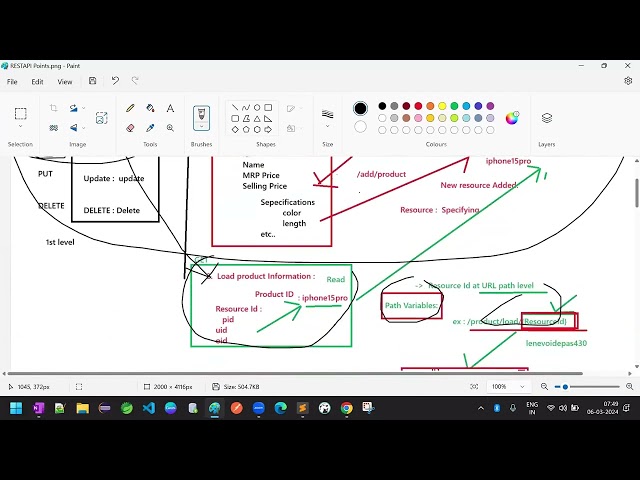Viewport: 640px width, 480px height.
Task: Pick the Diamond shape
Action: (235, 129)
